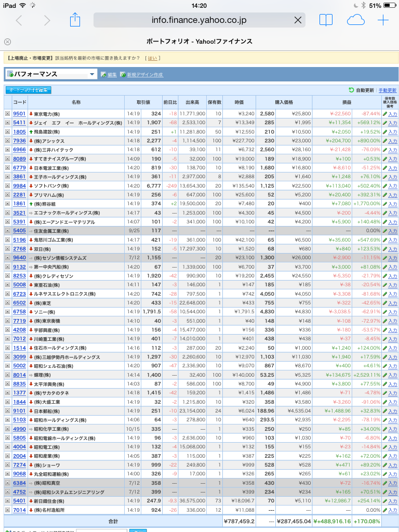Open the Bookmarks book icon

[326, 20]
